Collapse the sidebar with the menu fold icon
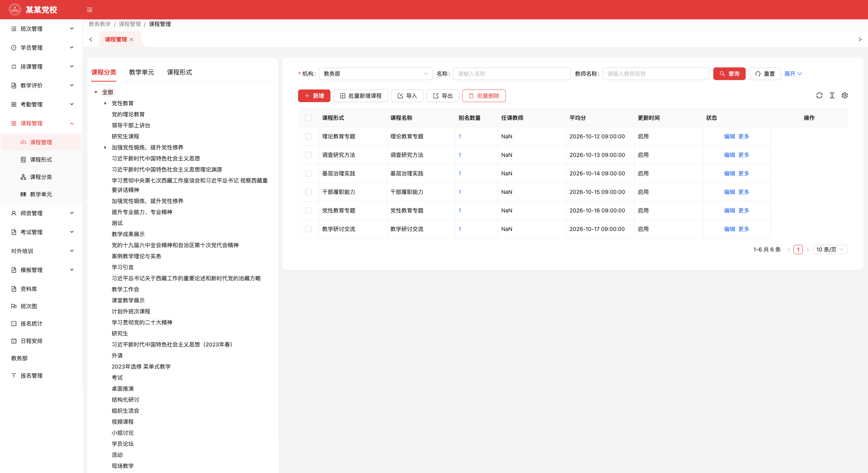Viewport: 868px width, 473px height. point(90,10)
